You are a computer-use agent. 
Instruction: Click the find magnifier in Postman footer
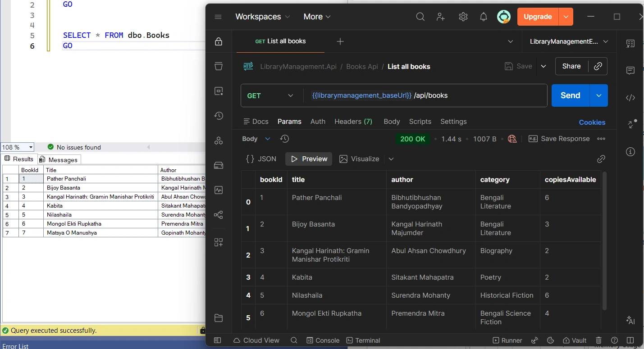[x=294, y=340]
